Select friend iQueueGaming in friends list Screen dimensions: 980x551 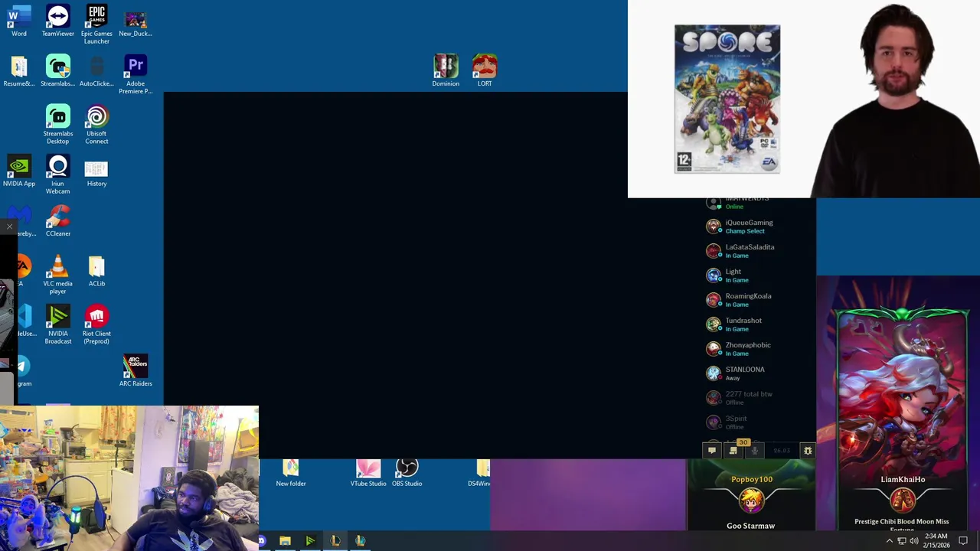[x=758, y=227]
